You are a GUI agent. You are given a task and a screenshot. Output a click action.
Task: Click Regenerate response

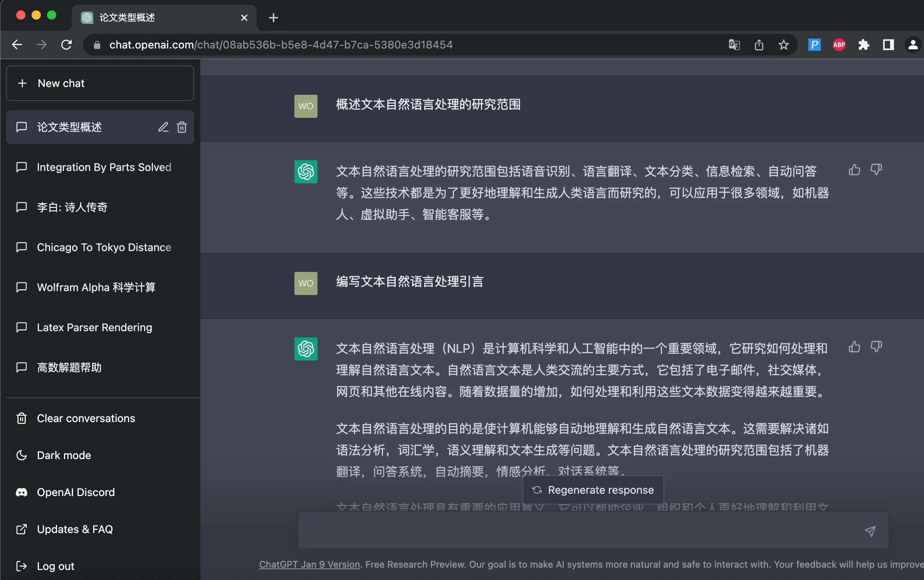pos(593,489)
